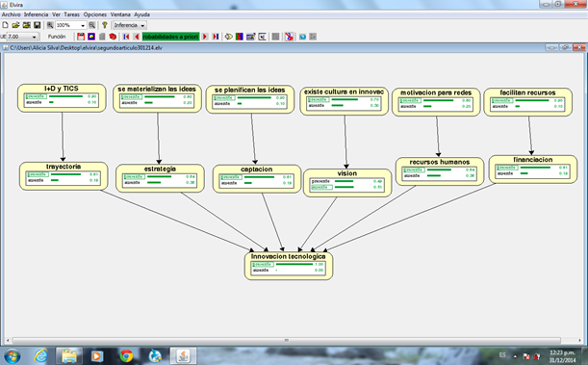Screen dimensions: 588x365
Task: Save network with the floppy disk icon
Action: pos(38,25)
